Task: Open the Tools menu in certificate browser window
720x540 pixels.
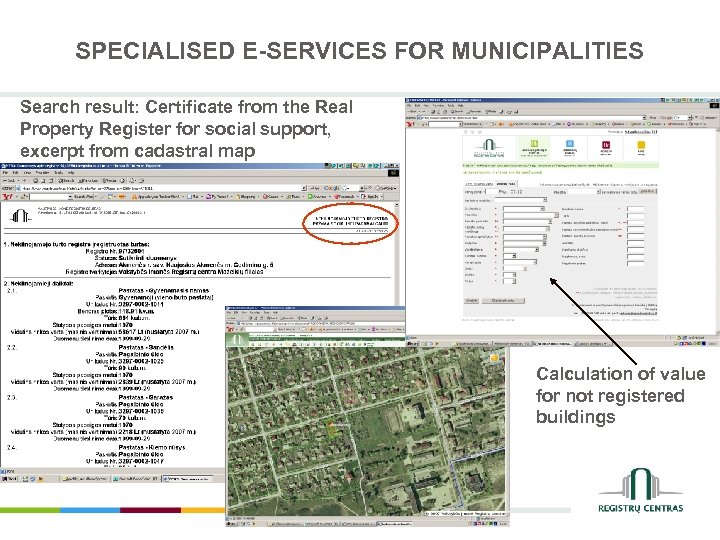Action: click(x=57, y=173)
